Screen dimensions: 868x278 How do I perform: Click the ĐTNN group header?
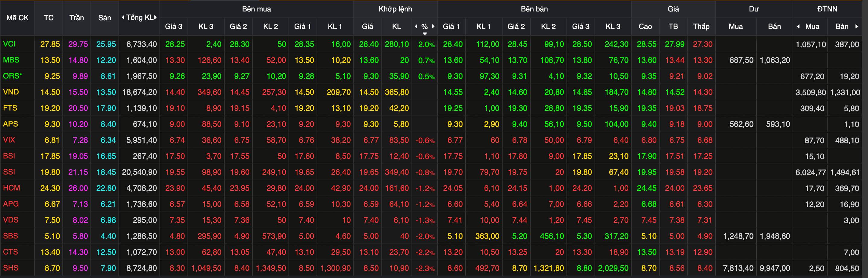(x=827, y=9)
